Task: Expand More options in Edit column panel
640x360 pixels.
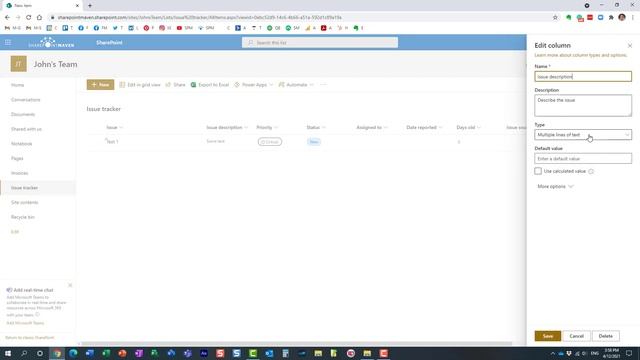Action: pos(555,187)
